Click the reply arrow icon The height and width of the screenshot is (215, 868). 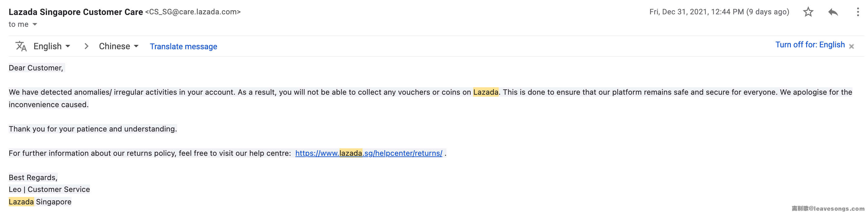[x=833, y=12]
